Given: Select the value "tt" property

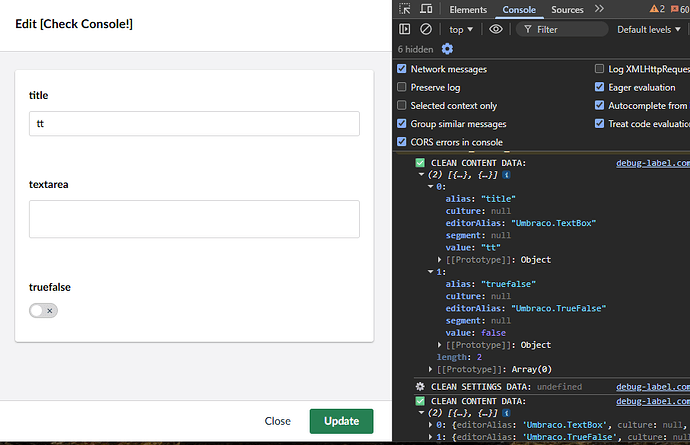Looking at the screenshot, I should [x=473, y=248].
